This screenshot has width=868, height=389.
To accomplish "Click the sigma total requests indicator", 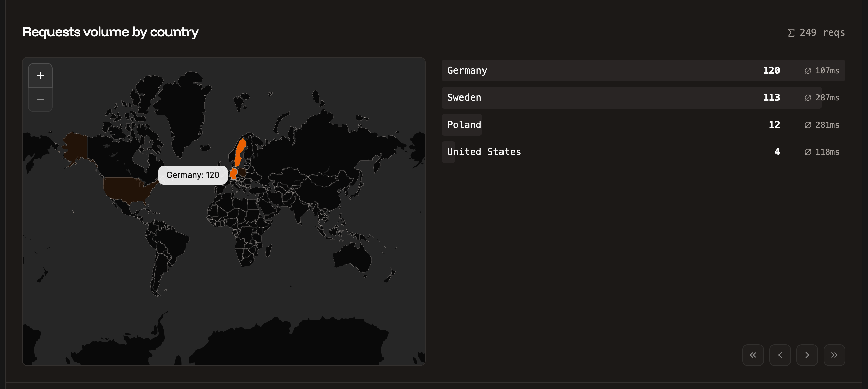I will click(791, 32).
